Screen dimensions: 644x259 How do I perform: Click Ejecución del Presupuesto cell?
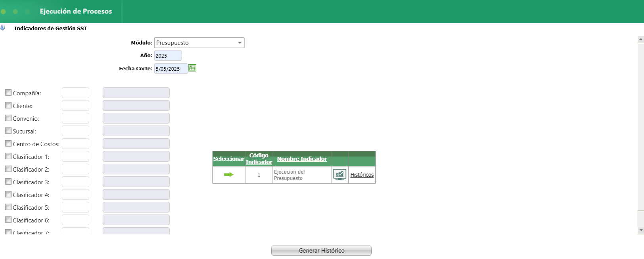coord(302,175)
